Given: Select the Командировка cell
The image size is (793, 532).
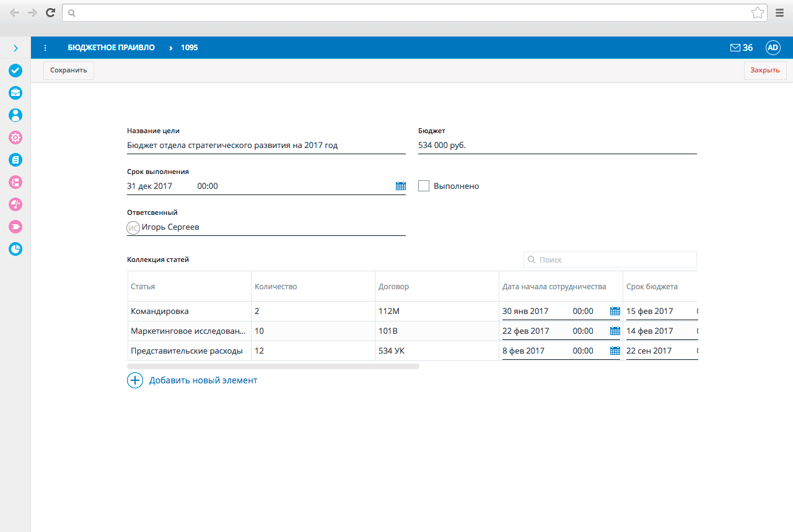Looking at the screenshot, I should 189,312.
